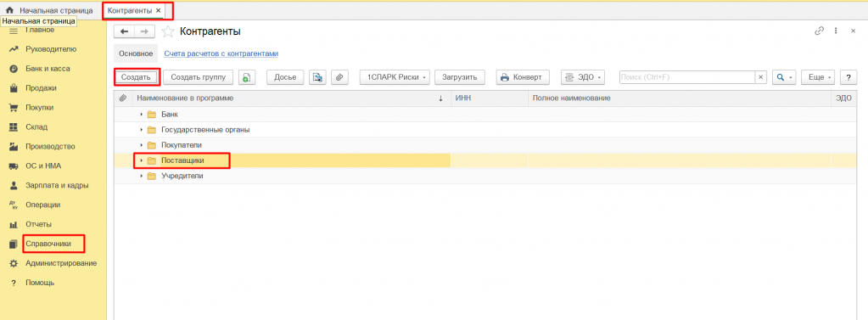Screen dimensions: 868x320
Task: Sort by Наименование в программе column
Action: pyautogui.click(x=291, y=98)
